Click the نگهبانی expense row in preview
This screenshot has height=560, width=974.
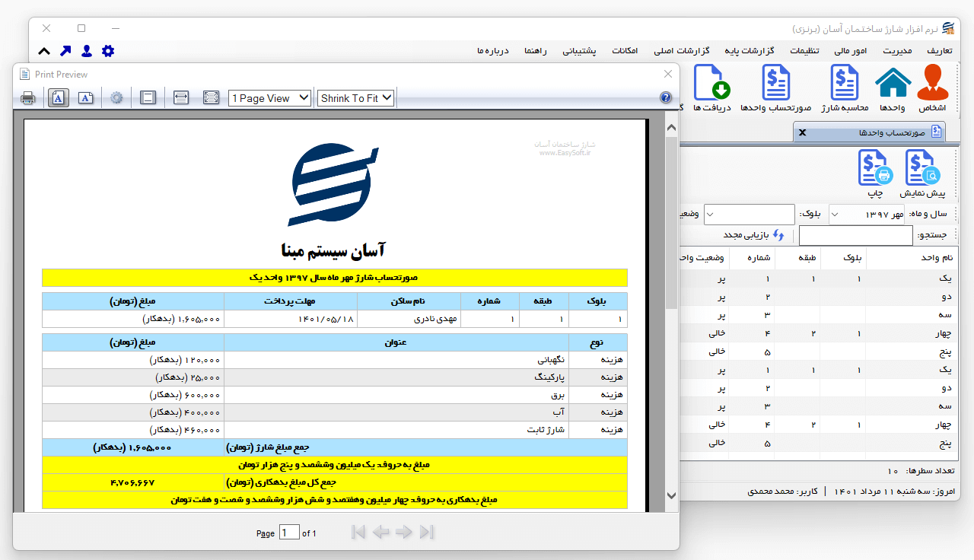pyautogui.click(x=335, y=360)
